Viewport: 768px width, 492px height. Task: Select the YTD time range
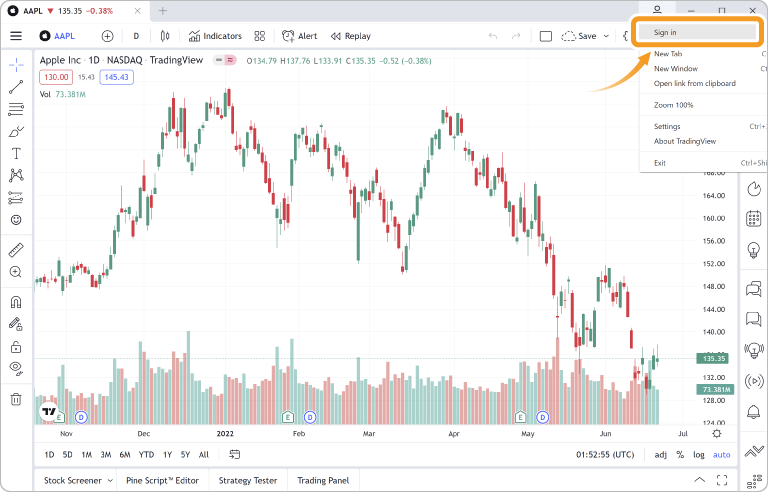pos(146,455)
